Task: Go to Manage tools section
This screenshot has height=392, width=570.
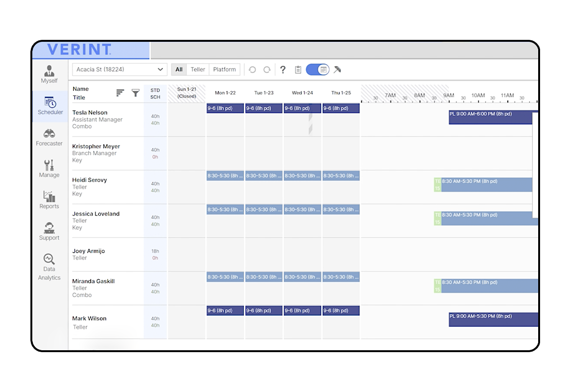Action: click(49, 168)
